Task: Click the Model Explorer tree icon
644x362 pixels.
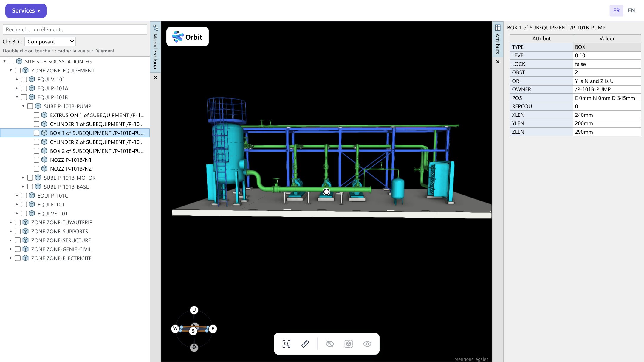Action: coord(155,28)
